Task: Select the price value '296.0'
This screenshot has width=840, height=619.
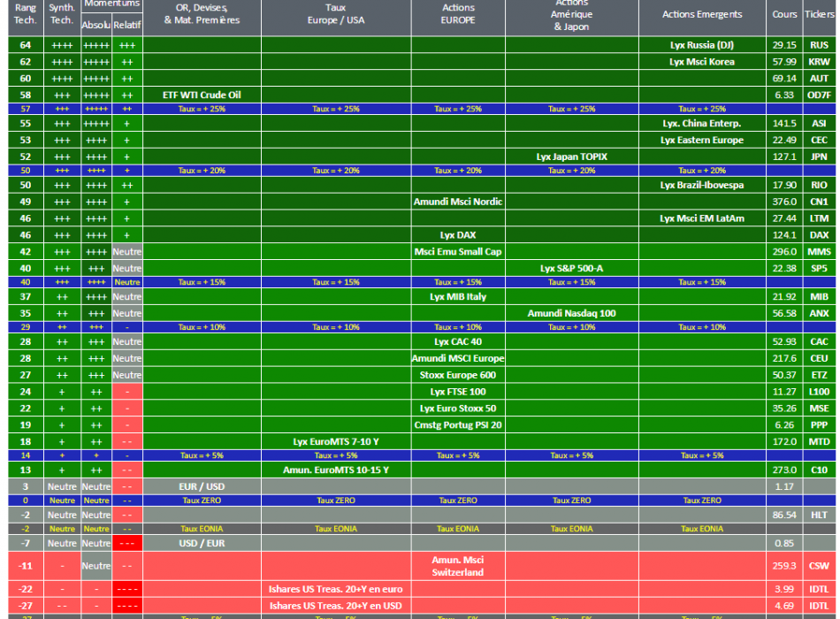Action: click(x=784, y=251)
